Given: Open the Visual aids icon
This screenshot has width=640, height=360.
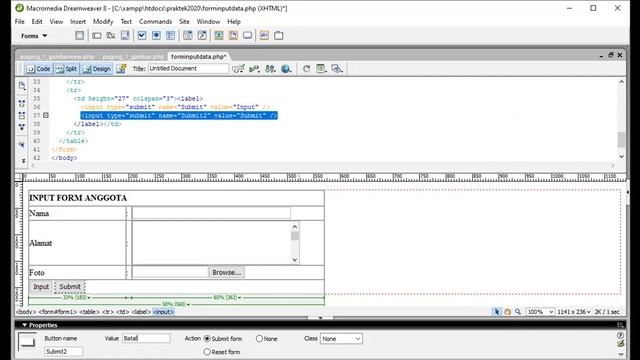Looking at the screenshot, I should 337,69.
